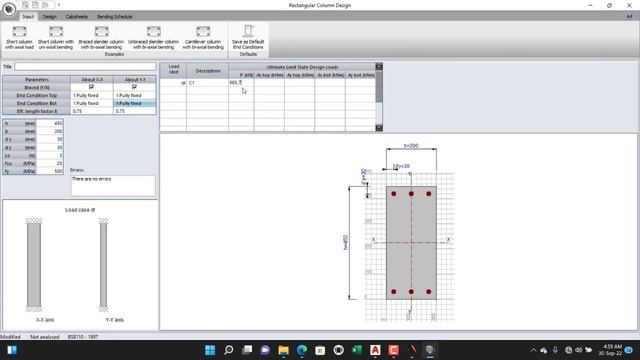Select highlighted End Condition Bot About Y-Y cell
The height and width of the screenshot is (360, 640).
[135, 103]
